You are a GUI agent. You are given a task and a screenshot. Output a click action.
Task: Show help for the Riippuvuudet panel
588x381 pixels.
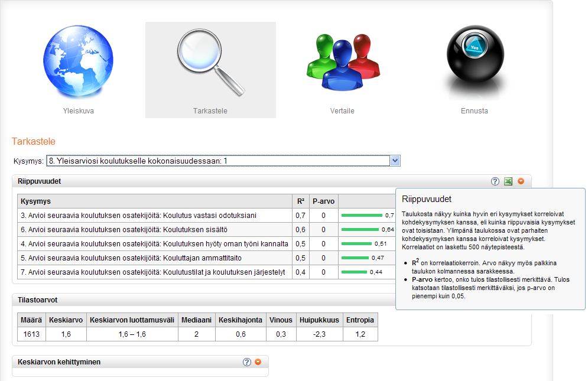coord(495,181)
